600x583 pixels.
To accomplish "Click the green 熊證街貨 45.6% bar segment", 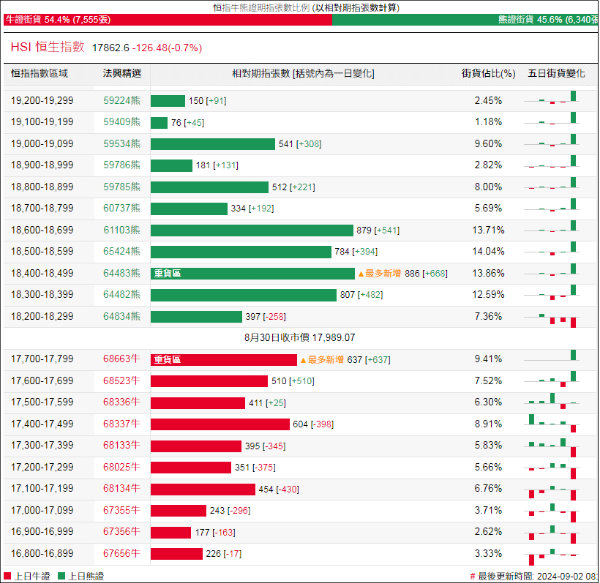I will [465, 20].
